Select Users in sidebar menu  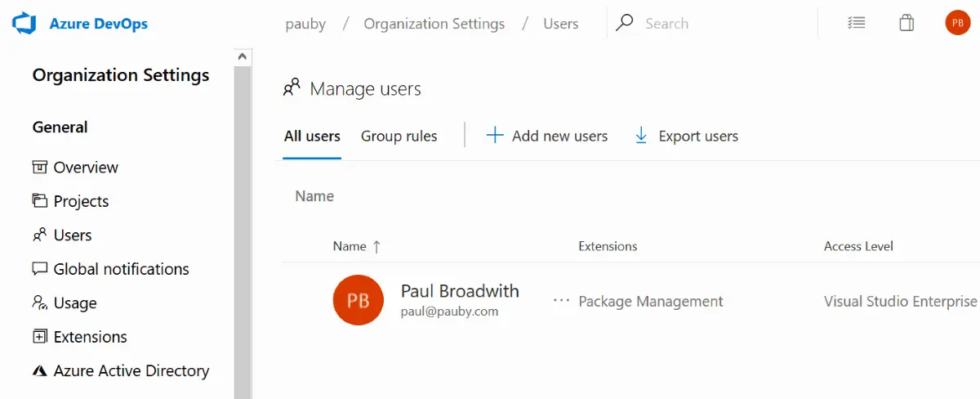click(x=73, y=235)
